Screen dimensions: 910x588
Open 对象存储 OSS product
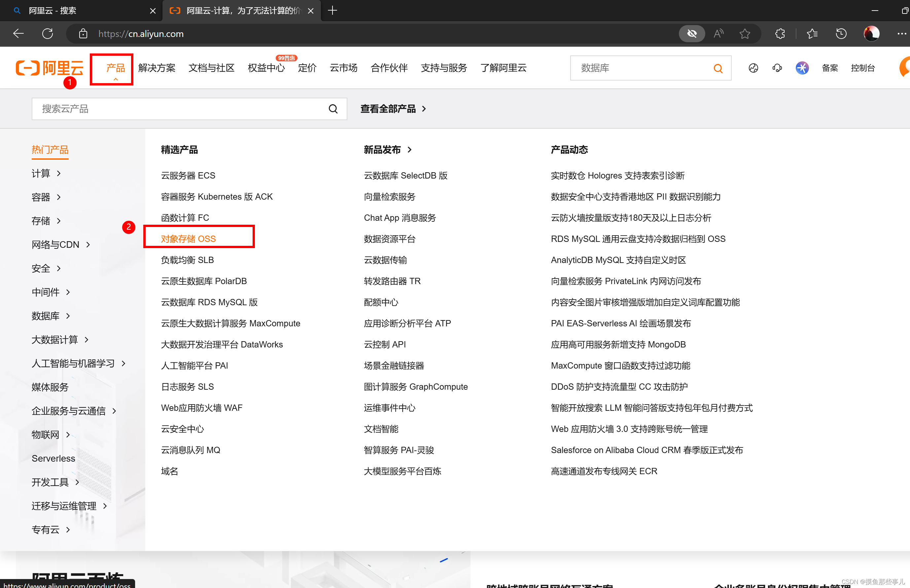pos(188,239)
